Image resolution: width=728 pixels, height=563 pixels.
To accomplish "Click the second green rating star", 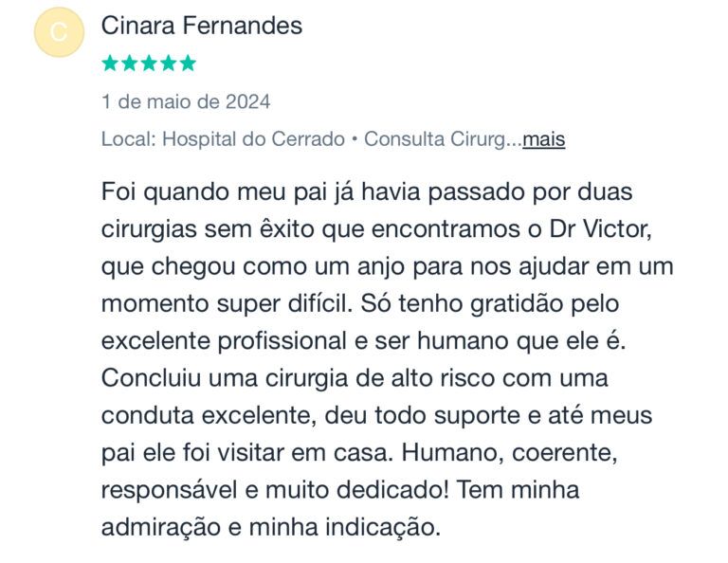I will (130, 63).
